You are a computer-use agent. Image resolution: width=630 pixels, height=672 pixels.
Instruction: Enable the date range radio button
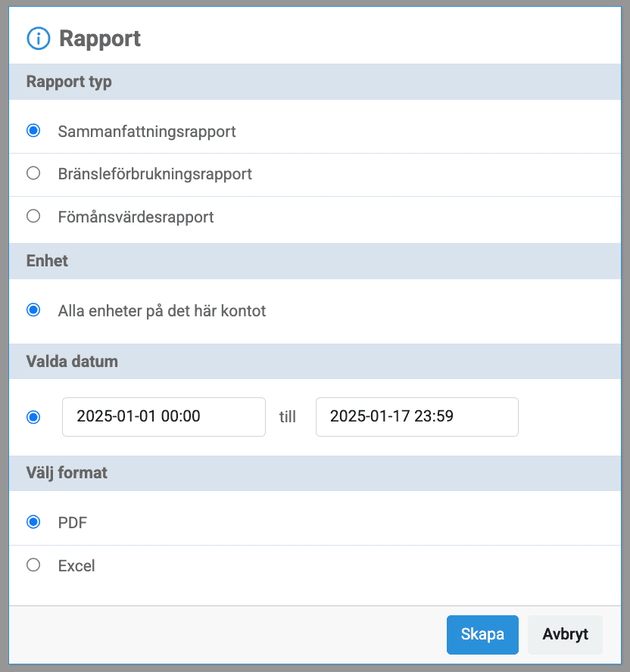pos(33,417)
